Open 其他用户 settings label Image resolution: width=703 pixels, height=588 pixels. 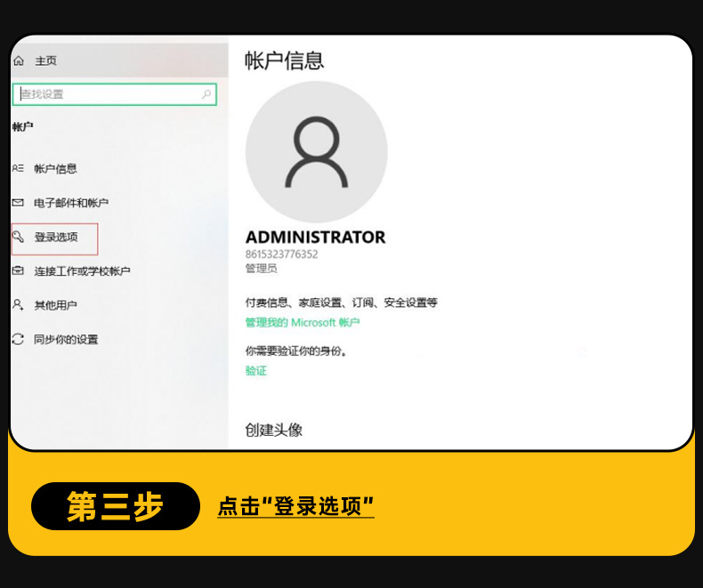coord(55,305)
